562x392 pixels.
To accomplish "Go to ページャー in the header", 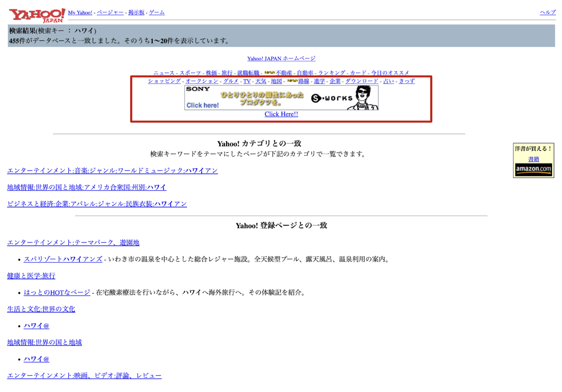I will tap(110, 12).
